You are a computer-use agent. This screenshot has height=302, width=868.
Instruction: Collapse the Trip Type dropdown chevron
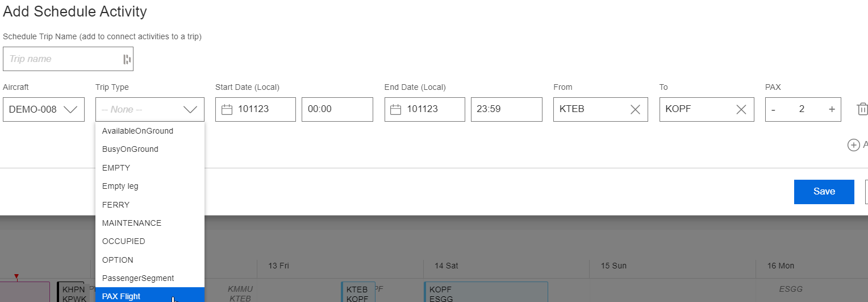pos(190,110)
